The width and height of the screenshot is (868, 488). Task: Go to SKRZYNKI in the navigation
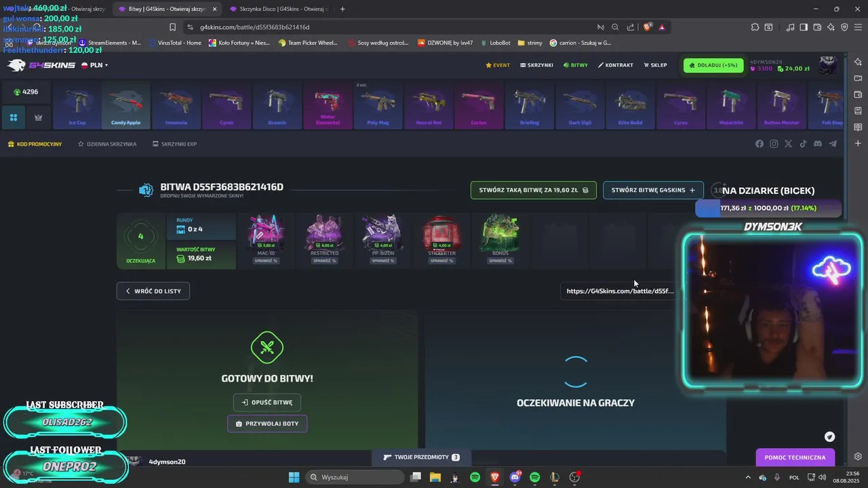tap(536, 65)
